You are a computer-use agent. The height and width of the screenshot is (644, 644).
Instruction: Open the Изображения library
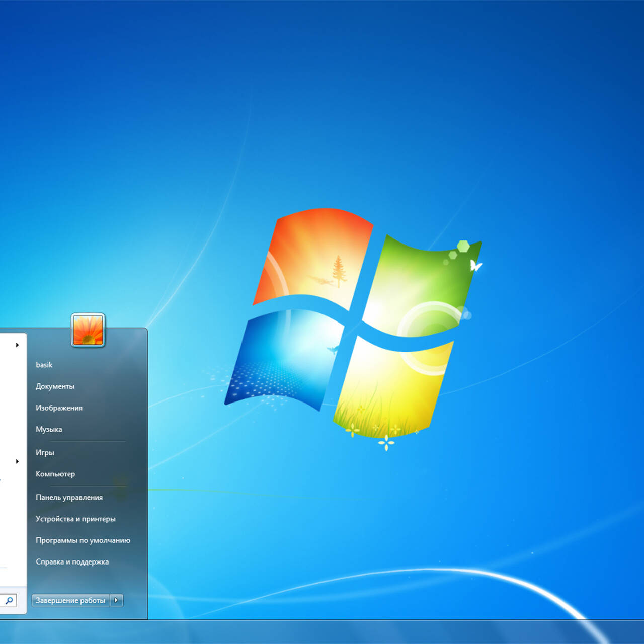[59, 408]
